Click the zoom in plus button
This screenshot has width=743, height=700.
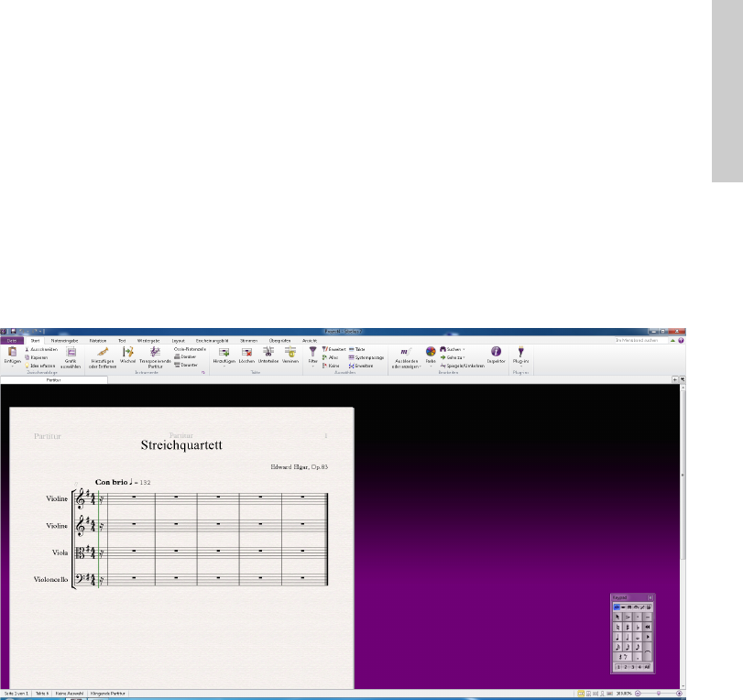click(x=679, y=694)
